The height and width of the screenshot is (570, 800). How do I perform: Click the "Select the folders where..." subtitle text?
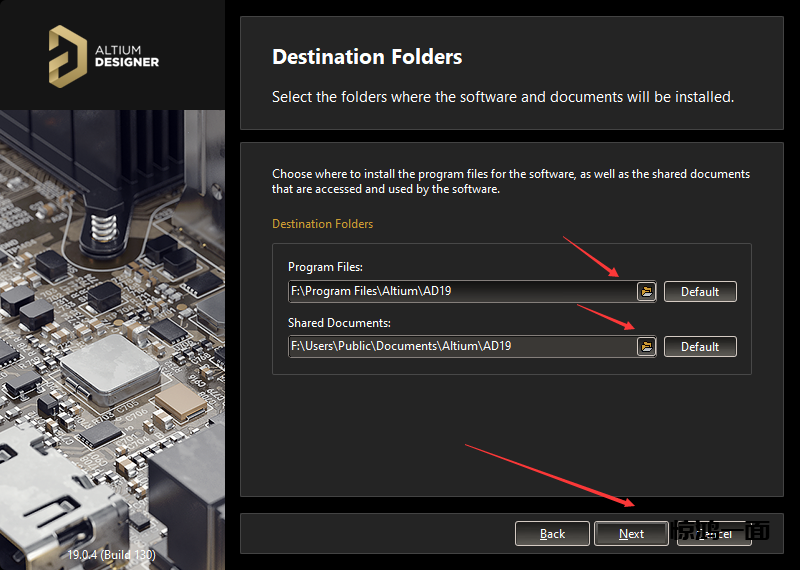(503, 97)
